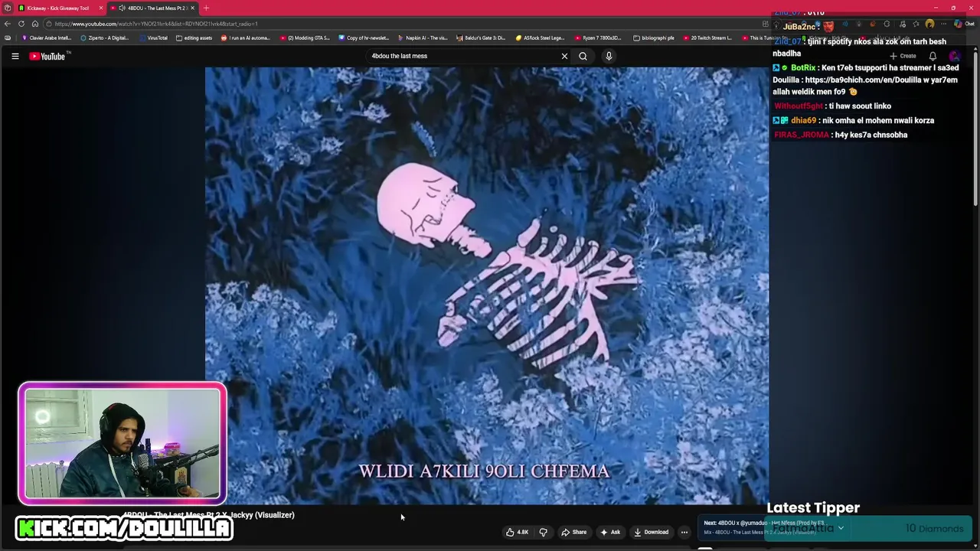Click the Create button
The height and width of the screenshot is (551, 980).
pyautogui.click(x=903, y=56)
